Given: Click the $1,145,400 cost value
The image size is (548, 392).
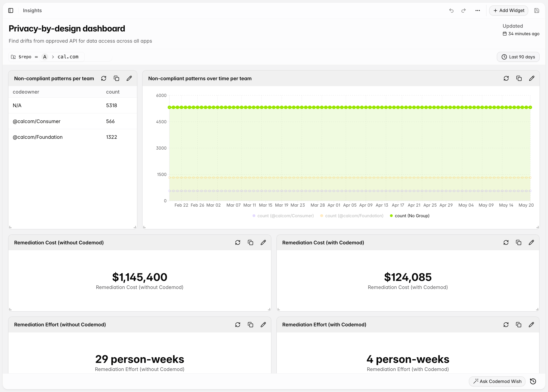Looking at the screenshot, I should 140,277.
